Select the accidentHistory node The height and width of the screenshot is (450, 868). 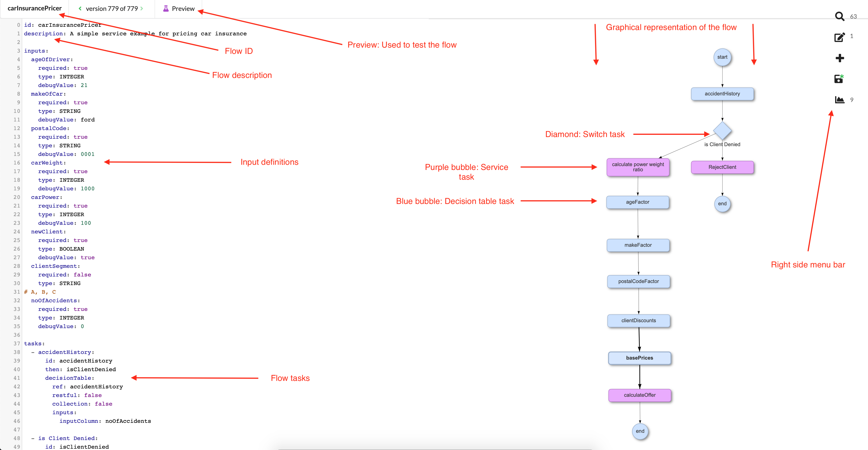click(722, 94)
